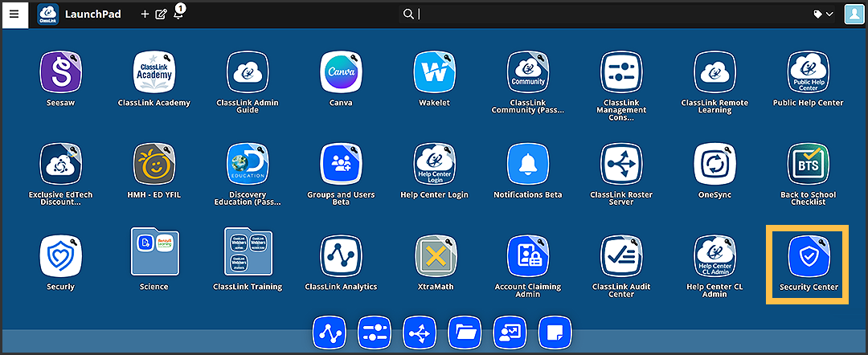Launch the XtraMath app
868x355 pixels.
coord(435,257)
